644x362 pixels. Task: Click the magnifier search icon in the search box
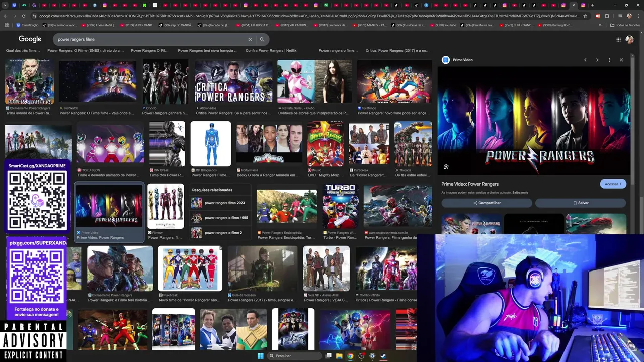(x=262, y=39)
